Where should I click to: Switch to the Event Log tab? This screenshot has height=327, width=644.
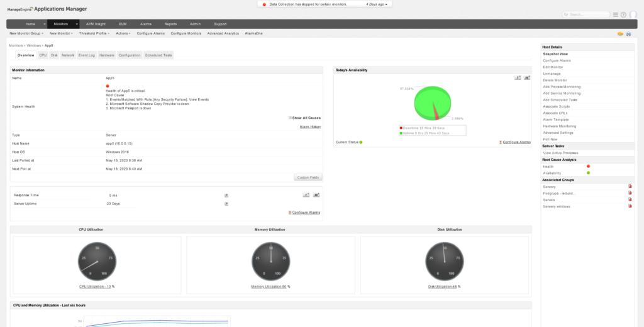point(87,55)
